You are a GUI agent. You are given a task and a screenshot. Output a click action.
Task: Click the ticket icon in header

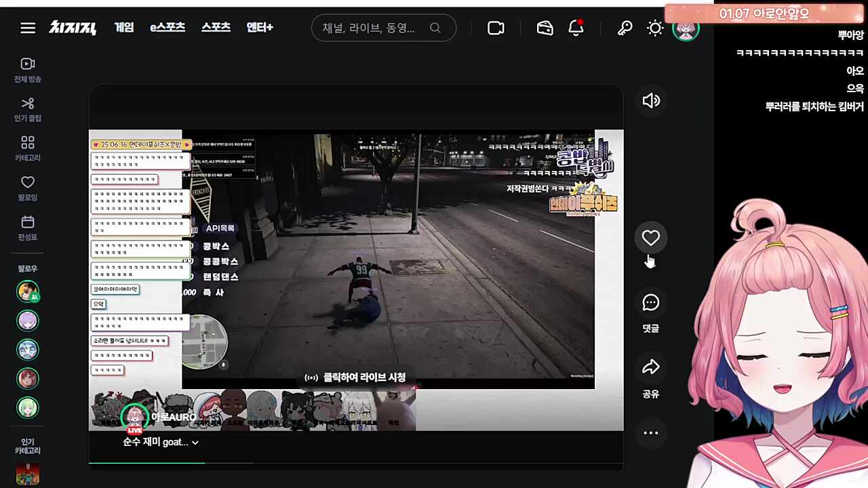(545, 28)
